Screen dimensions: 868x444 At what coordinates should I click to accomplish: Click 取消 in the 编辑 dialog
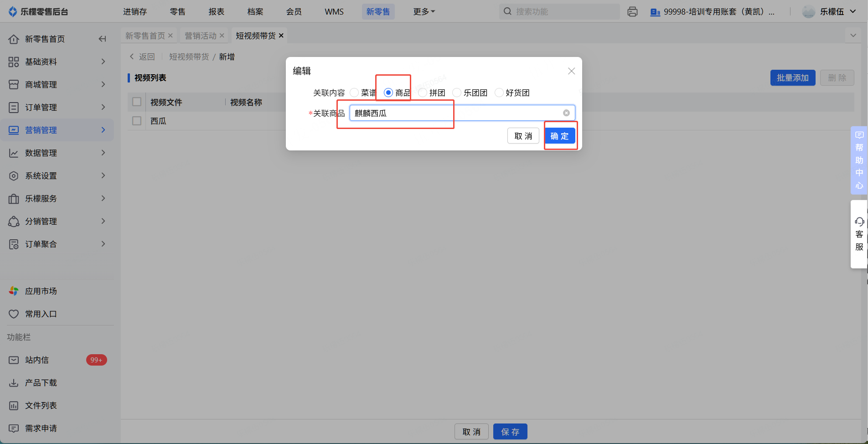click(x=523, y=136)
